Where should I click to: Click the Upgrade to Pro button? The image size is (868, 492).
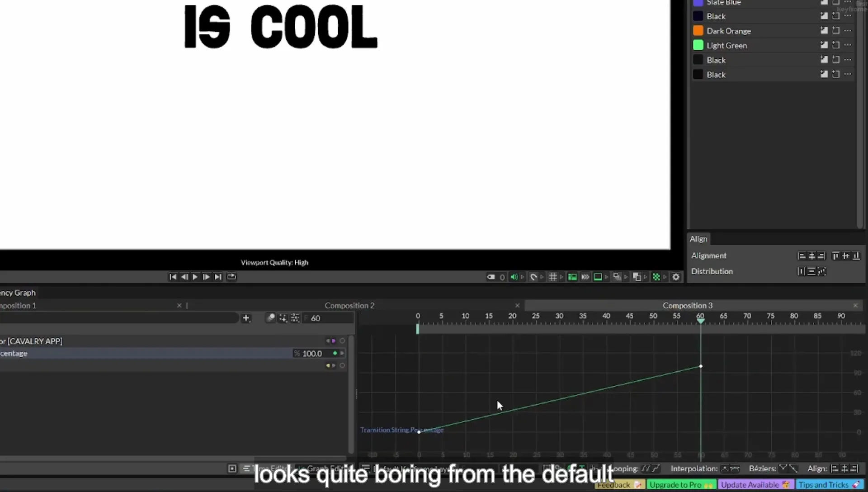(x=682, y=485)
